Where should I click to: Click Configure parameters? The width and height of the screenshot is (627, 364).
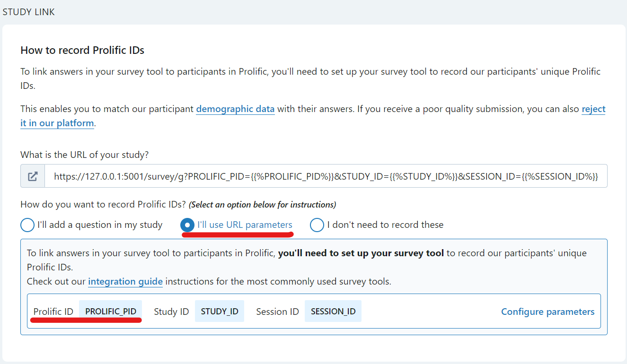tap(548, 312)
